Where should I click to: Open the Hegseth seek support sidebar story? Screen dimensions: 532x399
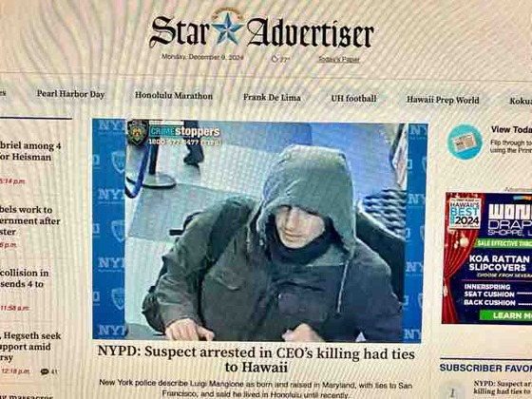[30, 347]
